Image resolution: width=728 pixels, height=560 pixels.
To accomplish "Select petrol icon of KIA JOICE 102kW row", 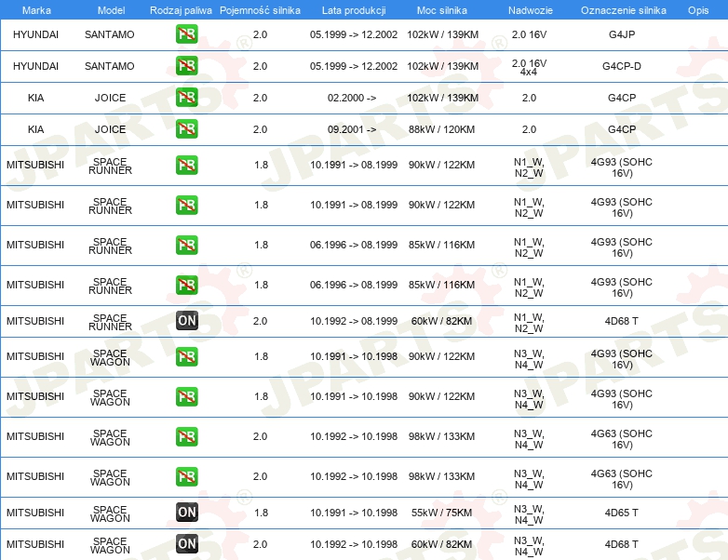I will [x=186, y=97].
